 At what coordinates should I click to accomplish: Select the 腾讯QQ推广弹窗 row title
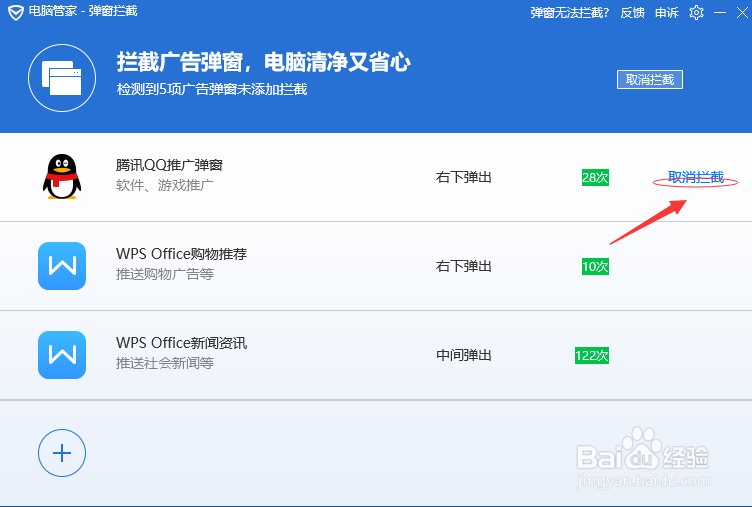click(169, 165)
